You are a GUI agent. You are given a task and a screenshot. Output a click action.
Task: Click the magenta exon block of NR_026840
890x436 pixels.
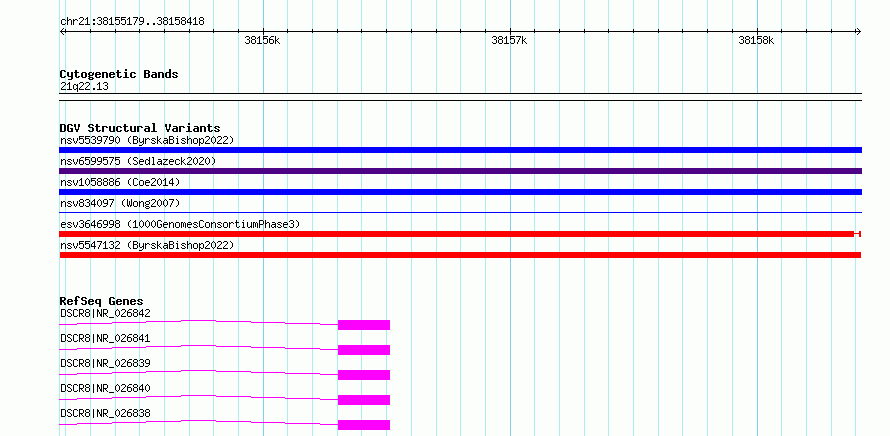364,400
